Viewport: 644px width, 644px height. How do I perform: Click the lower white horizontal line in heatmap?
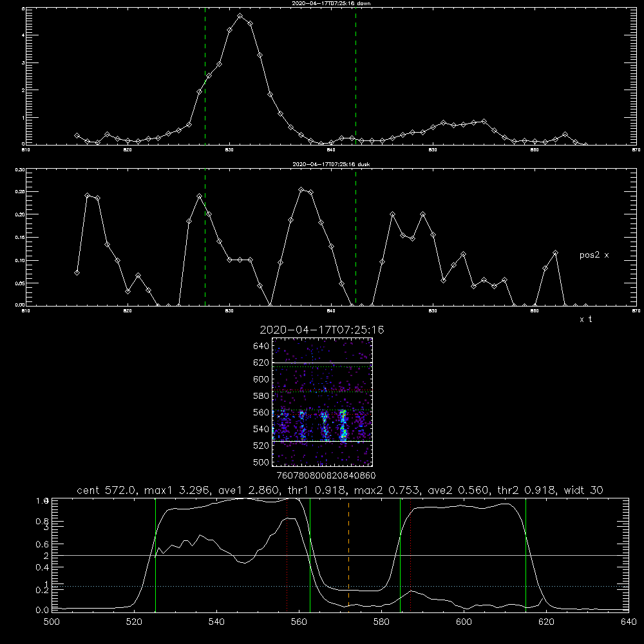pos(323,441)
